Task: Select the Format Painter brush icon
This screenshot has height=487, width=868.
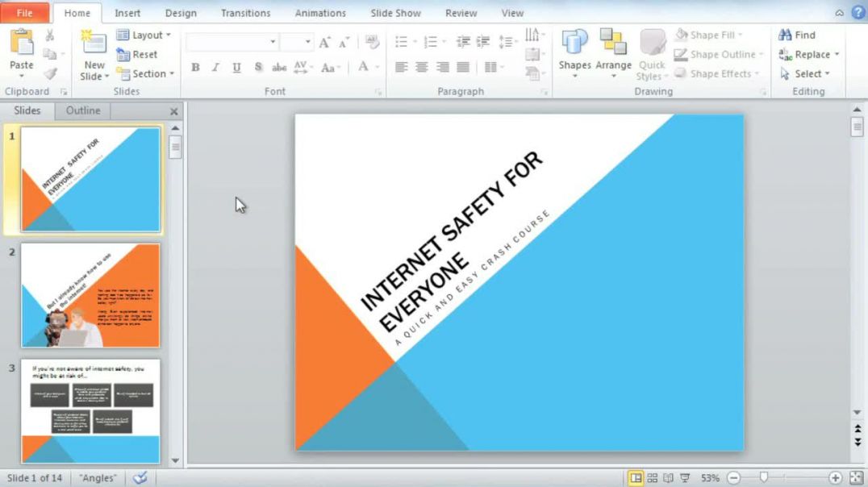Action: [50, 73]
